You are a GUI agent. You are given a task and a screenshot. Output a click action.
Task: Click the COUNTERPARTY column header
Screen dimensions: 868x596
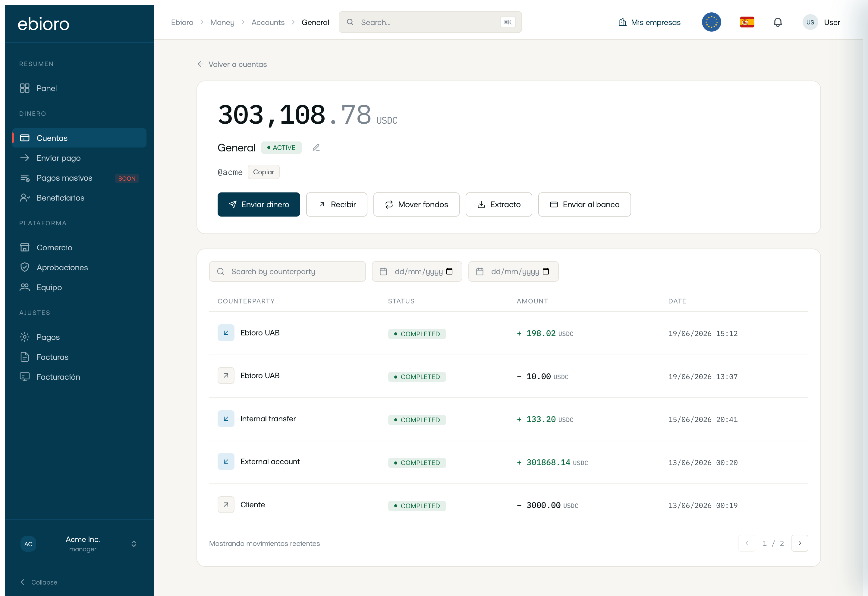click(x=246, y=301)
